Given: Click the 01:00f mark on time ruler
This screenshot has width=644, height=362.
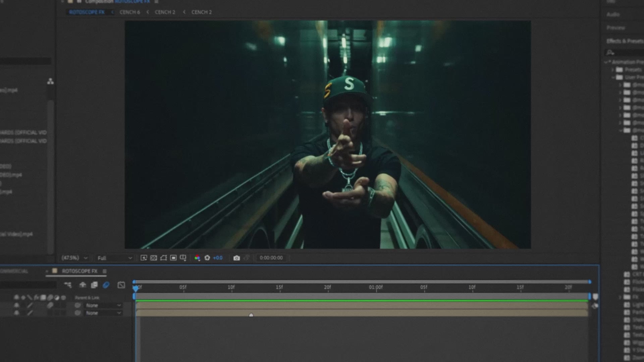Looking at the screenshot, I should (376, 287).
